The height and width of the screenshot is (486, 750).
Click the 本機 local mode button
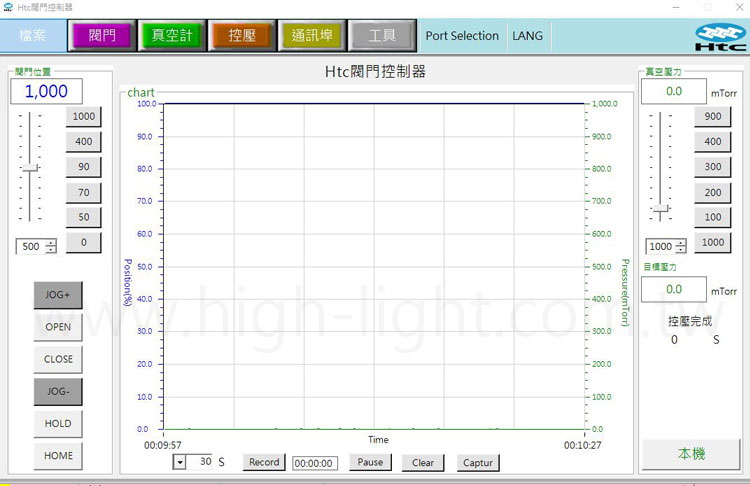691,454
